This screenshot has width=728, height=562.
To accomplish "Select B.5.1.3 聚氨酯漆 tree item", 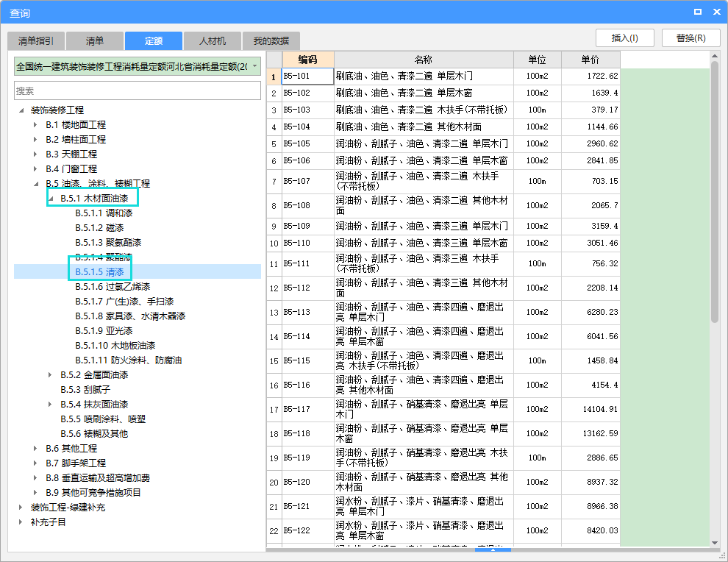I will click(x=108, y=243).
